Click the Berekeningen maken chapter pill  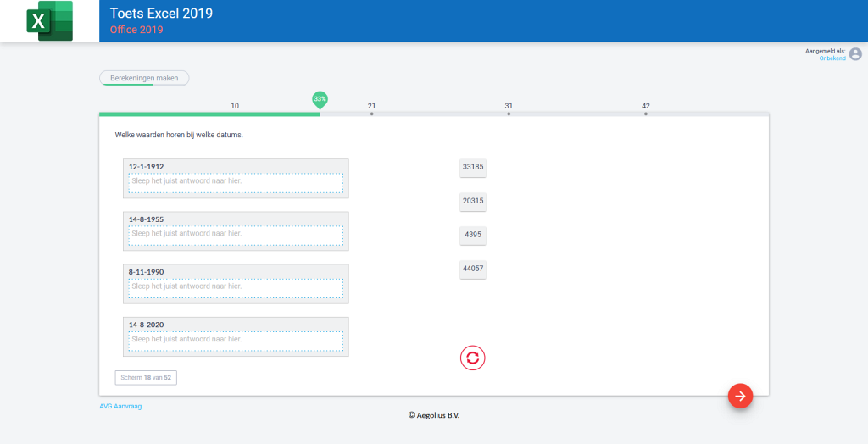click(144, 78)
